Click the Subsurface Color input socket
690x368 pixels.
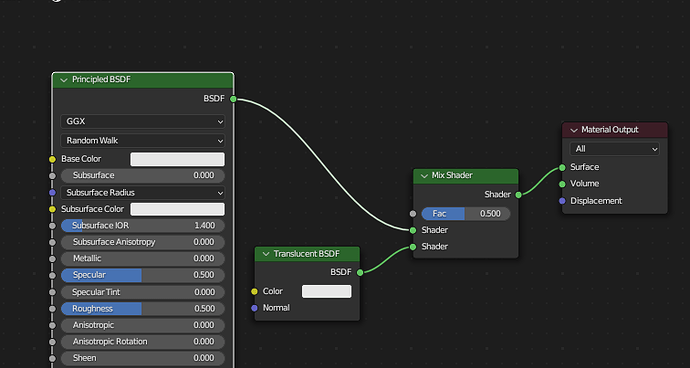pos(52,209)
